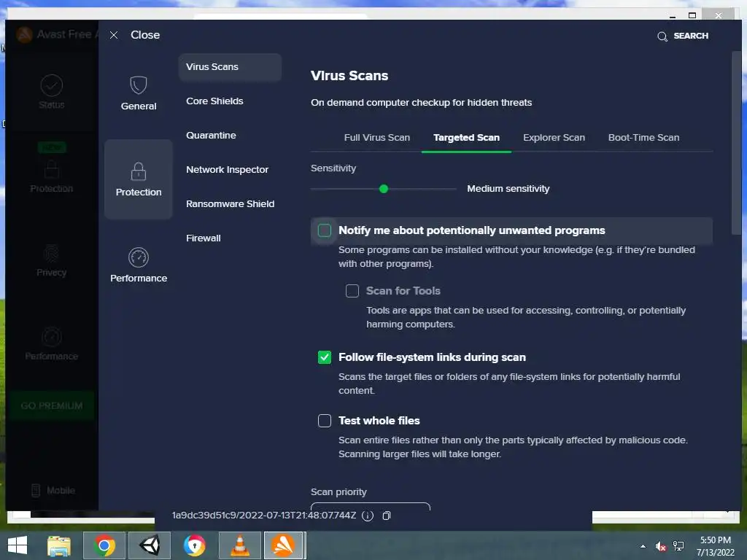Enable Notify me about potentially unwanted programs

(x=325, y=230)
